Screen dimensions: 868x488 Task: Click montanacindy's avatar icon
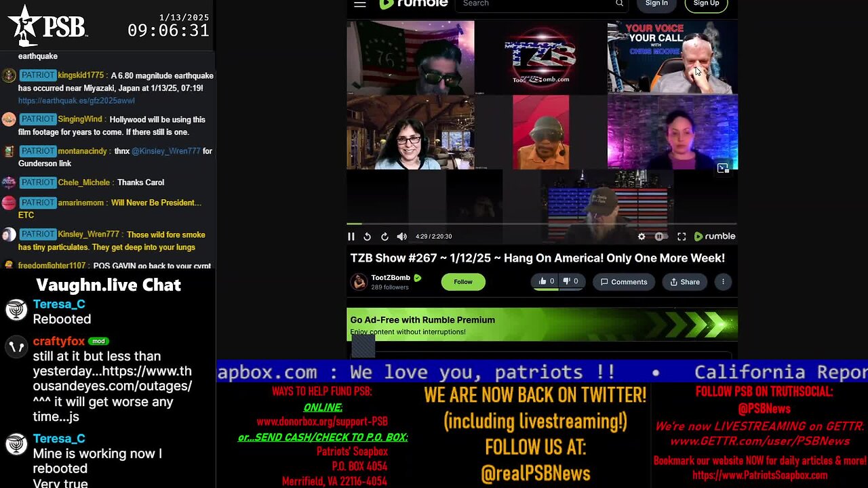[9, 152]
